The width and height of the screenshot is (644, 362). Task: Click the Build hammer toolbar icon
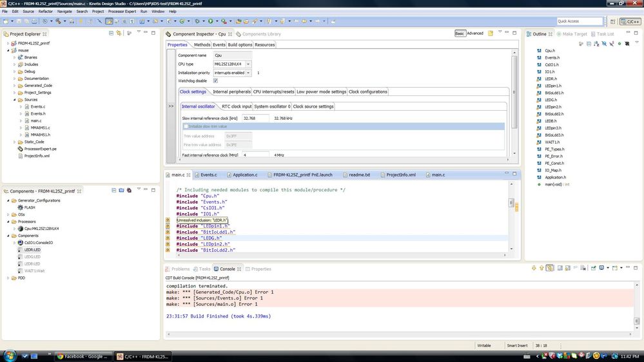[x=58, y=21]
